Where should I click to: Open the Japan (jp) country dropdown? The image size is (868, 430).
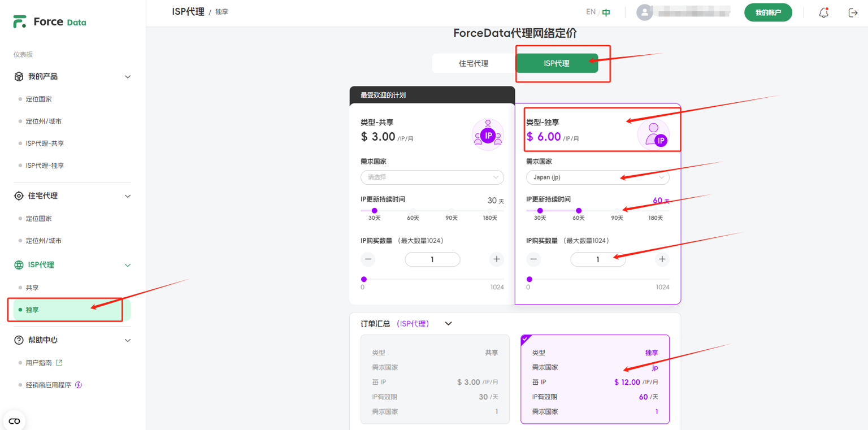(x=597, y=177)
